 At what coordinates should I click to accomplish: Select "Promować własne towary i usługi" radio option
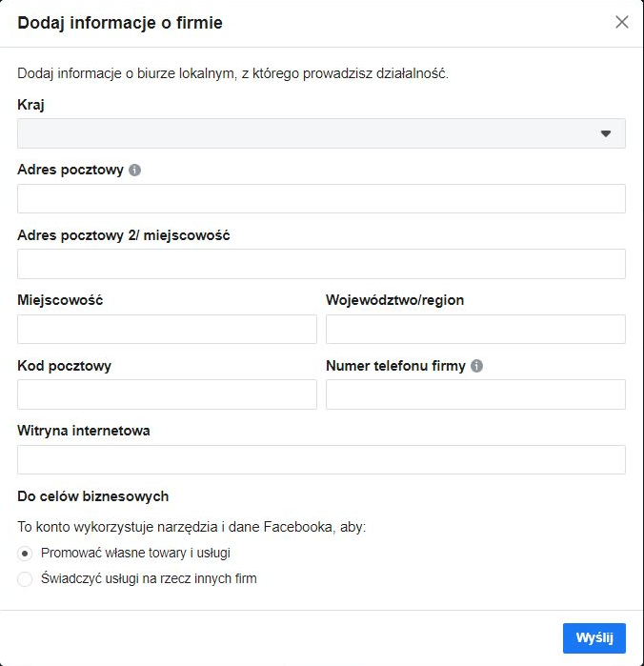pos(26,553)
